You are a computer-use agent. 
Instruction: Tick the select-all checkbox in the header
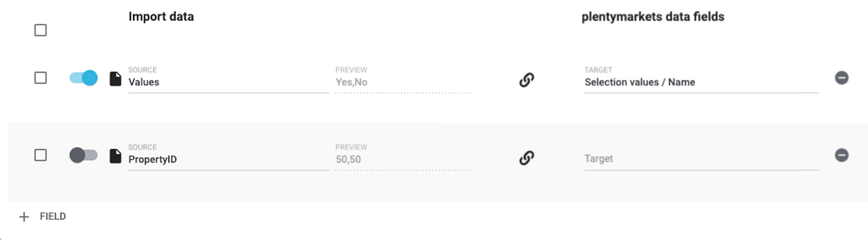(41, 30)
